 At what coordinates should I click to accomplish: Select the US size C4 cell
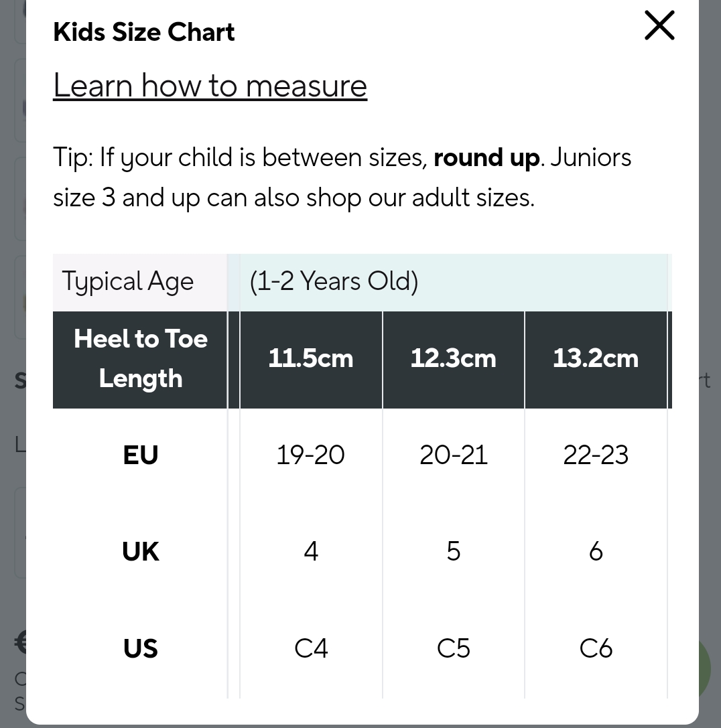pos(311,648)
